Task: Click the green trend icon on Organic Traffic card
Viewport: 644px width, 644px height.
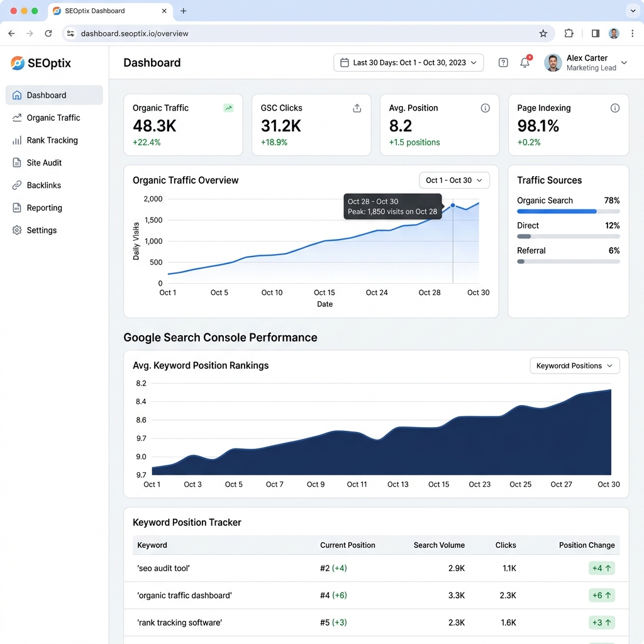Action: click(228, 108)
